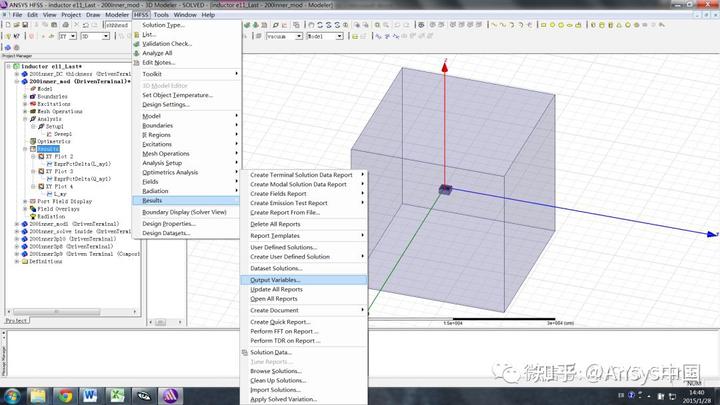Image resolution: width=720 pixels, height=405 pixels.
Task: Collapse the Analysis tree node
Action: [x=25, y=119]
